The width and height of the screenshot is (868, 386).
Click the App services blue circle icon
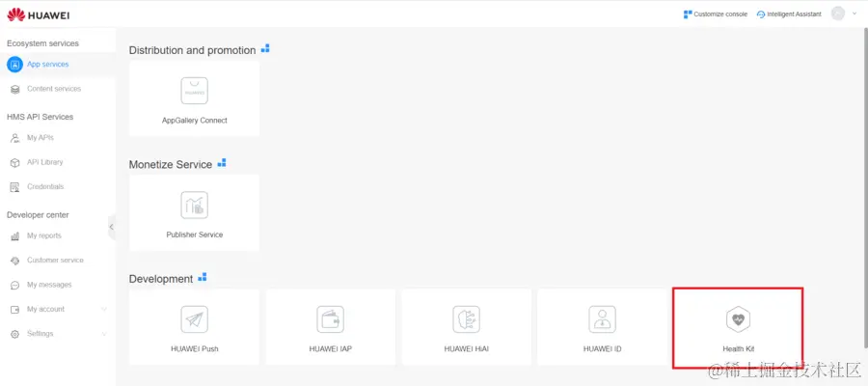pos(14,65)
